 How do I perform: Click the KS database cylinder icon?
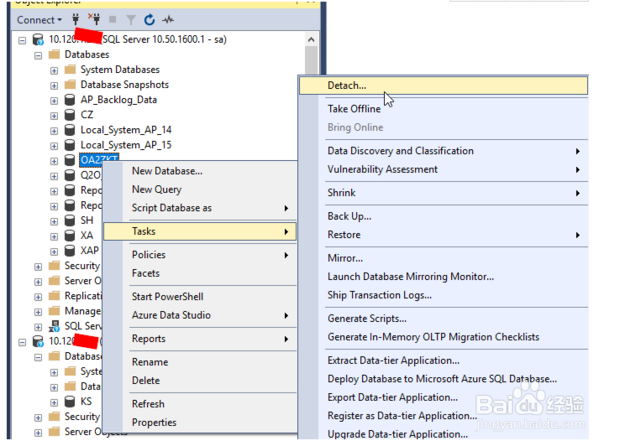click(70, 401)
